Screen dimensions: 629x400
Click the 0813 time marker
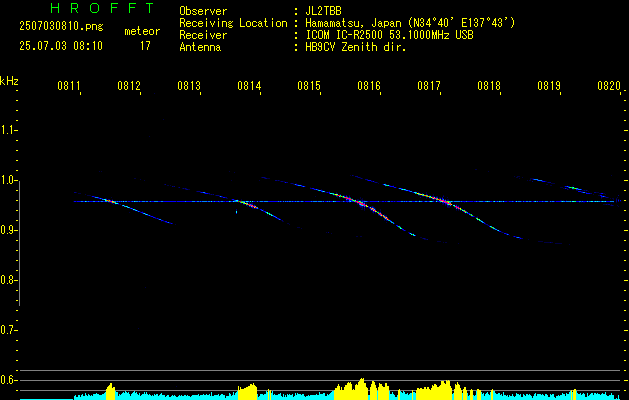(189, 86)
